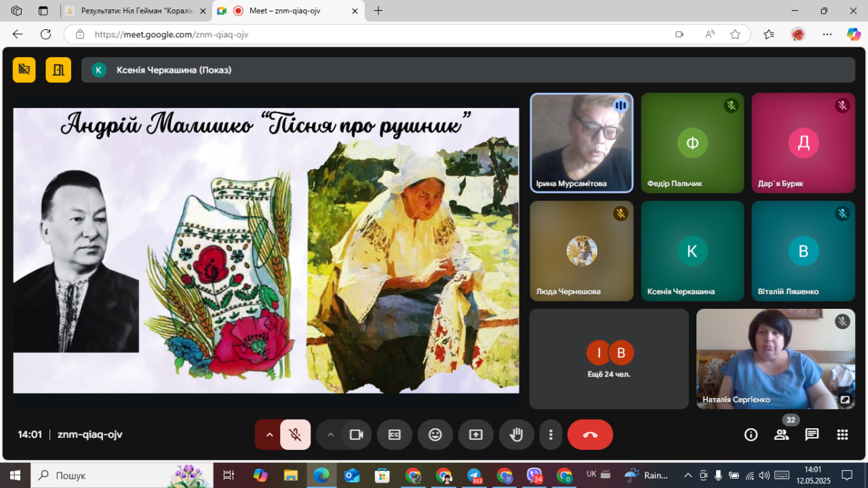The height and width of the screenshot is (488, 868).
Task: Open Microsoft Store from the taskbar
Action: 382,475
